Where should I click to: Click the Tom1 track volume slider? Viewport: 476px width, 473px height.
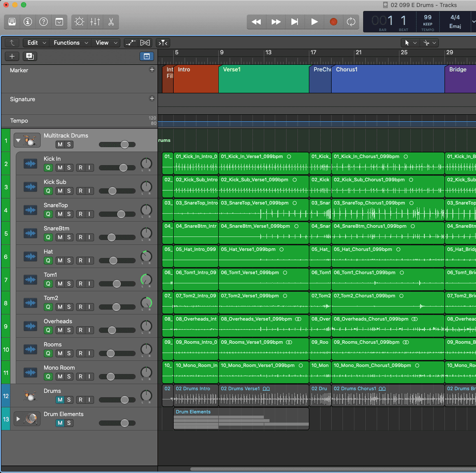point(117,284)
